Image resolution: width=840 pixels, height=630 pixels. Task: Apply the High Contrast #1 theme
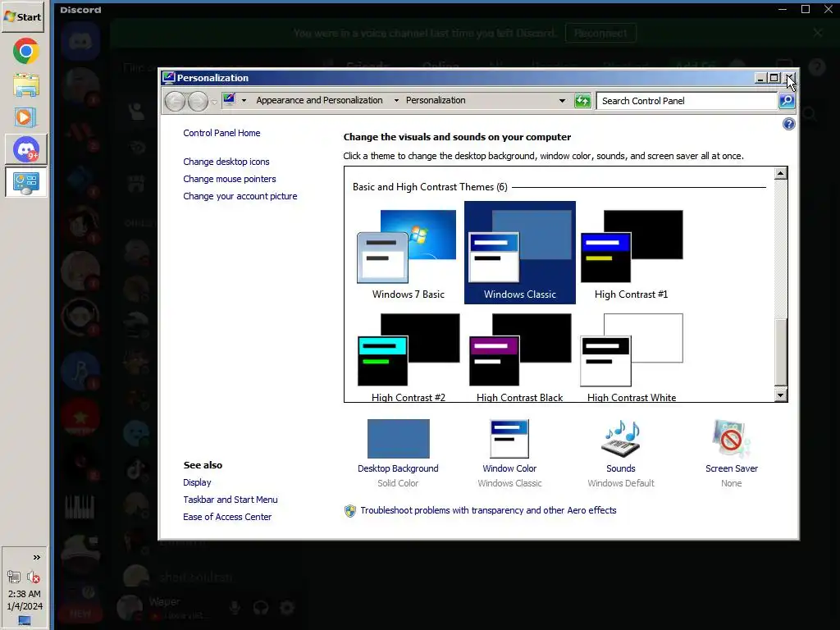click(631, 253)
